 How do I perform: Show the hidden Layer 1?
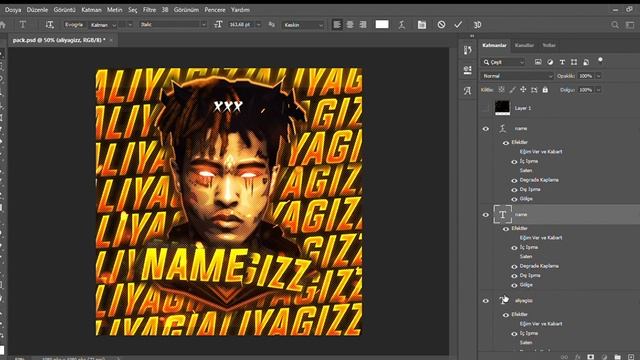pyautogui.click(x=486, y=108)
